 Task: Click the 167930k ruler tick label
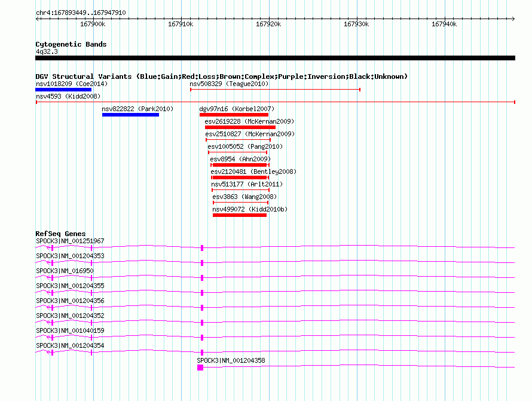[357, 25]
